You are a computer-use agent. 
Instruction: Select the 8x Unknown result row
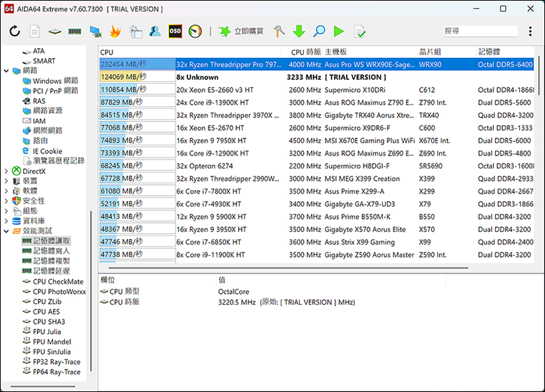[x=317, y=77]
